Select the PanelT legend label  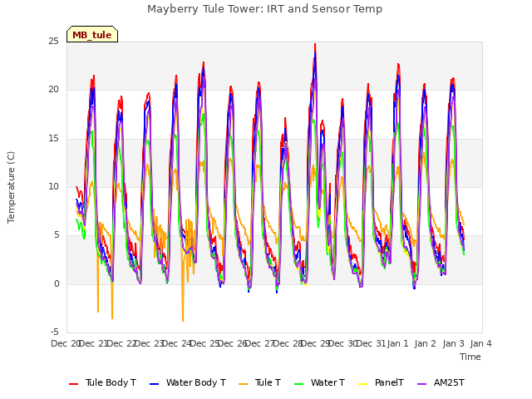click(389, 382)
